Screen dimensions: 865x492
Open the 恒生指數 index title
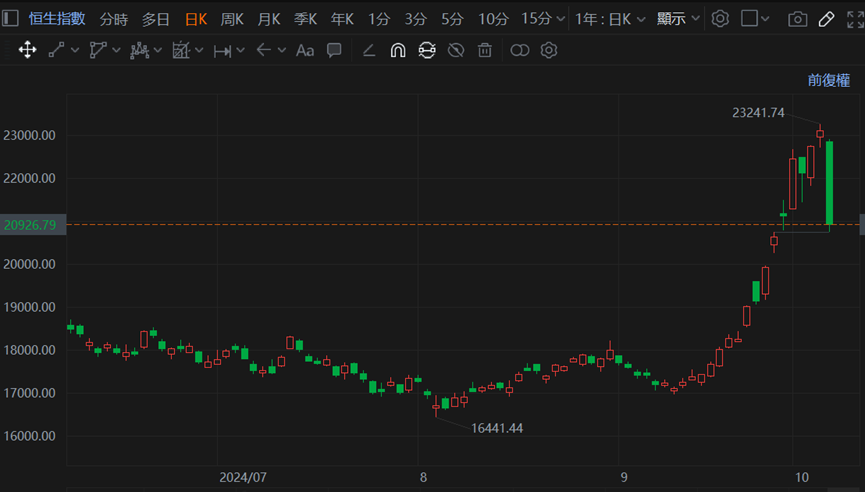(x=57, y=19)
